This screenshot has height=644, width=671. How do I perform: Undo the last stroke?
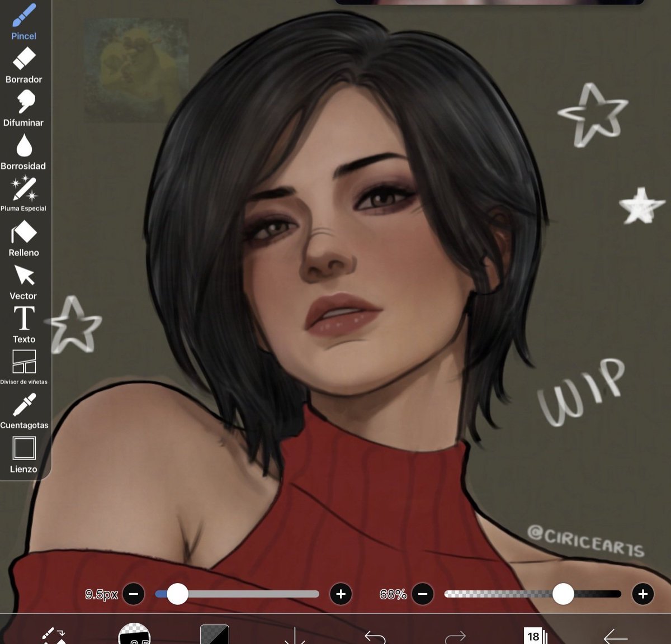click(375, 637)
